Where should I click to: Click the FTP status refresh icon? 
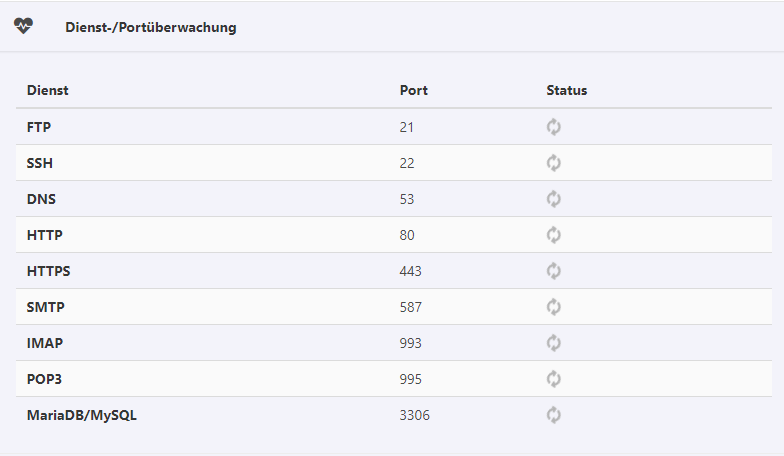coord(554,127)
